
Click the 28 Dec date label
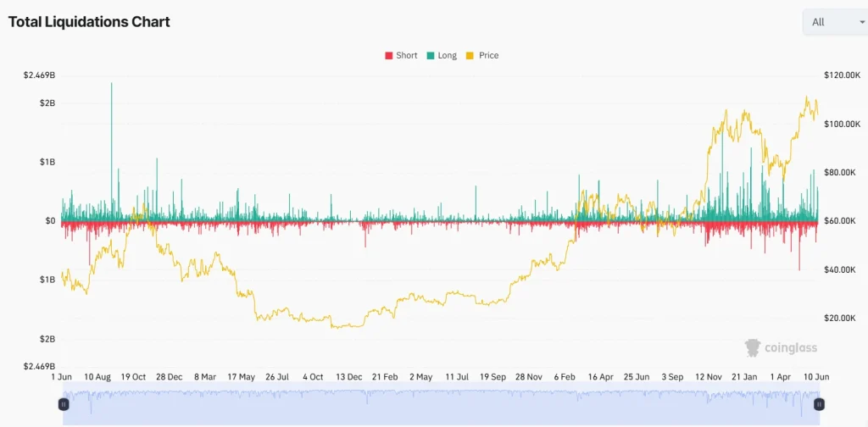click(169, 377)
